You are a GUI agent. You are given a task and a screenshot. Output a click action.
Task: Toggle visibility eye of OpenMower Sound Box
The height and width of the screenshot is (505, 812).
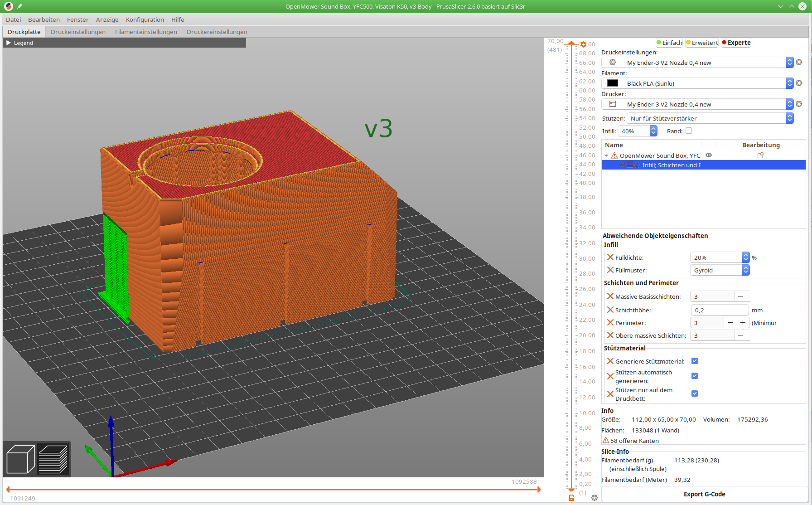[x=709, y=155]
